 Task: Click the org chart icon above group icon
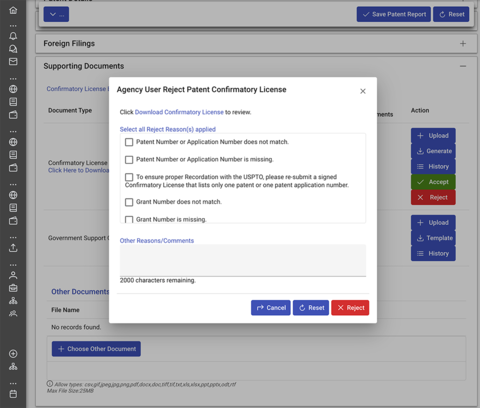(x=13, y=301)
